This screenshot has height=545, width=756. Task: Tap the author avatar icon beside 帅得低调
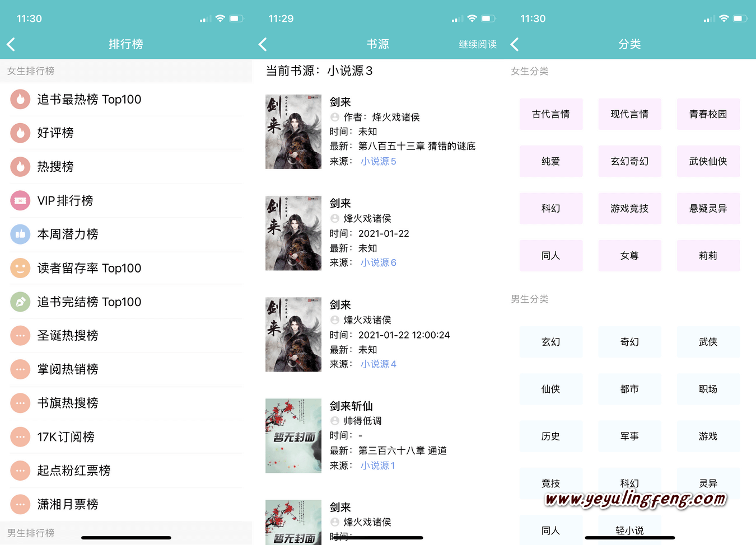[x=335, y=421]
